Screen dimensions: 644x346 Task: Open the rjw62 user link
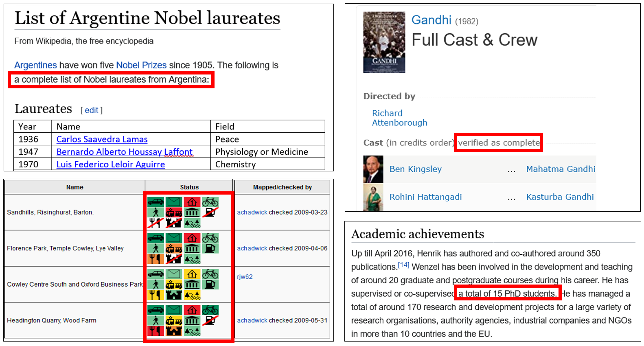click(x=245, y=277)
